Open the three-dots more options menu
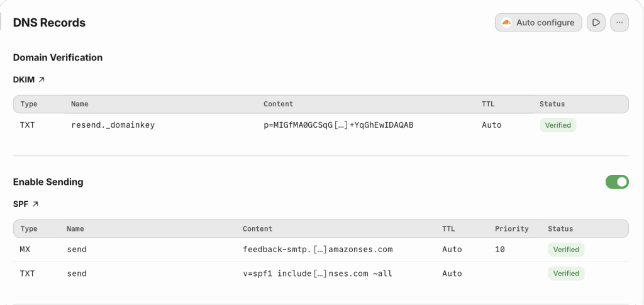The width and height of the screenshot is (644, 305). pos(619,23)
